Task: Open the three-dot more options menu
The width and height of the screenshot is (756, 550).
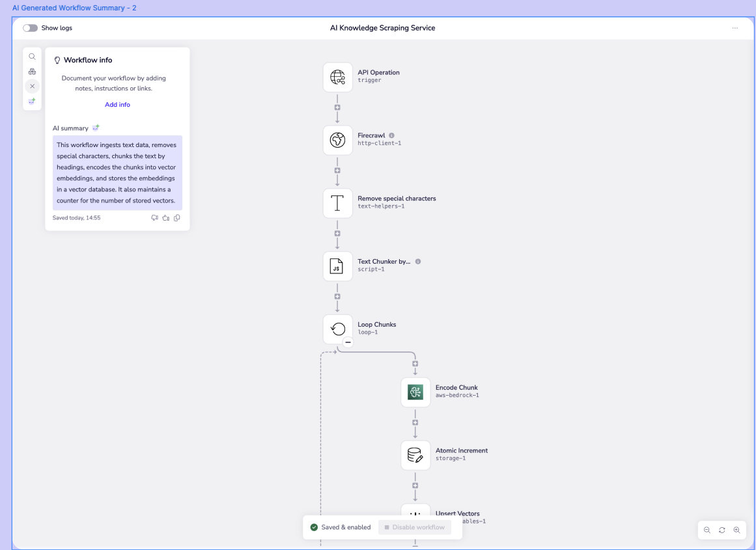Action: [x=735, y=29]
